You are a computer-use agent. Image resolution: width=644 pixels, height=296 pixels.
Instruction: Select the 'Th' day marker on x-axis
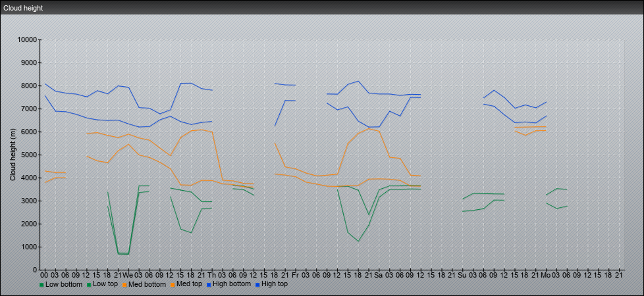coord(211,275)
